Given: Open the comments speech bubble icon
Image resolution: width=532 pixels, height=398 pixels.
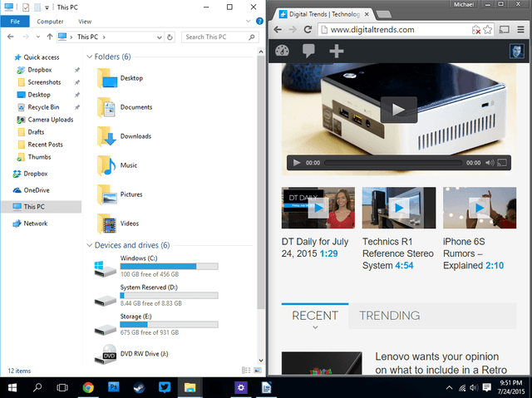Looking at the screenshot, I should (308, 51).
